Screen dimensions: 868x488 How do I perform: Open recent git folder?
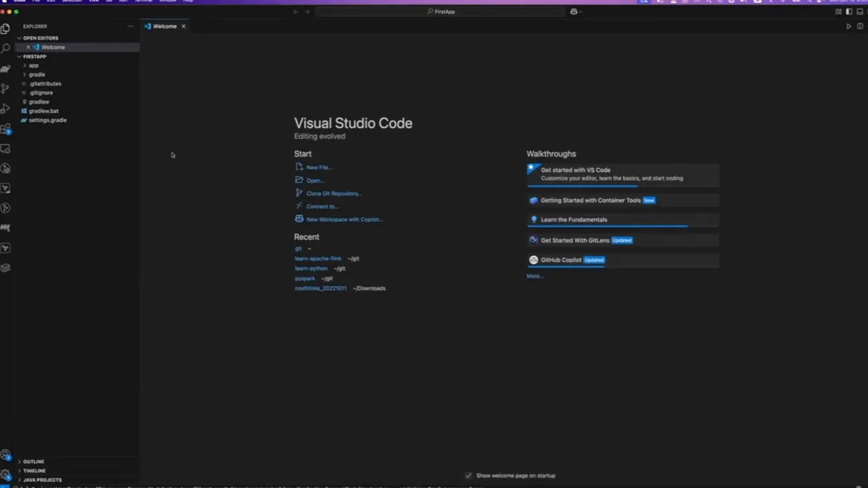298,249
